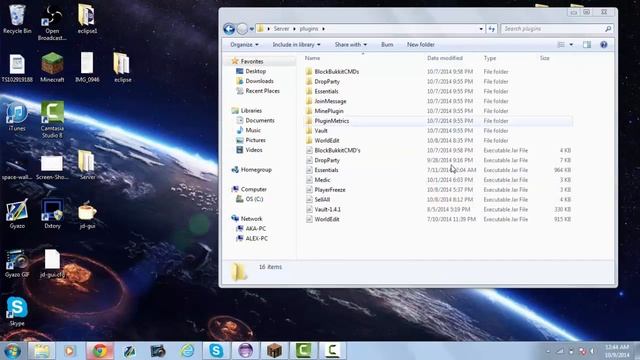
Task: Select Camtasia Studio 8 desktop shortcut
Action: coord(52,120)
